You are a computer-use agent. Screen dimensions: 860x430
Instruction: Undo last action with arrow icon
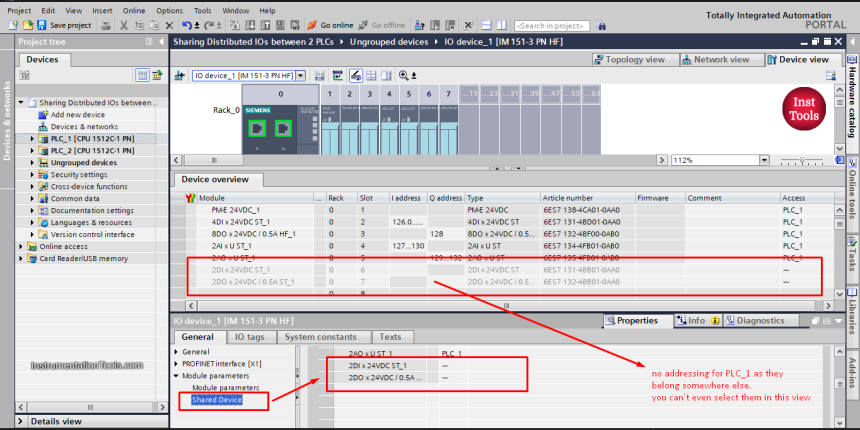click(x=187, y=25)
